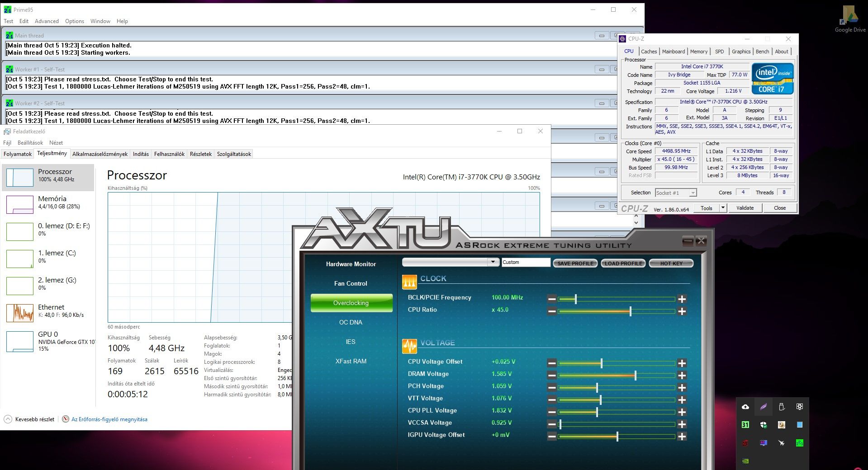Click the BCLK/PCIE Frequency slider handle
This screenshot has height=470, width=868.
[x=575, y=299]
